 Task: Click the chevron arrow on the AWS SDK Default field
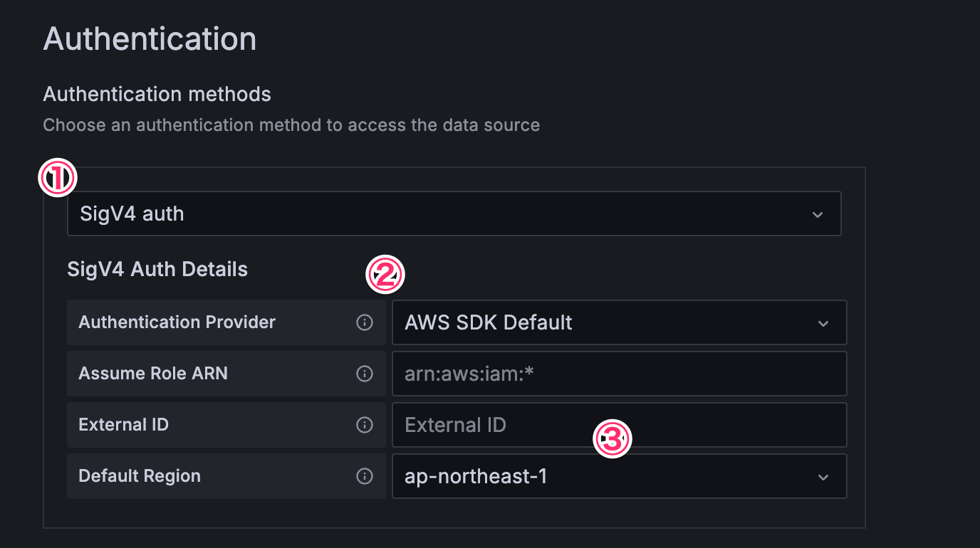click(x=823, y=323)
